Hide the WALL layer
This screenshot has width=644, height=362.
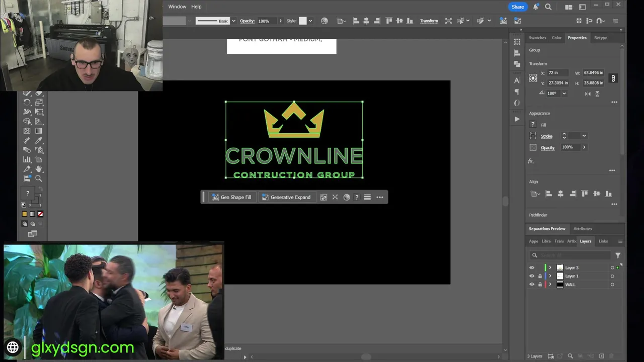(x=532, y=285)
